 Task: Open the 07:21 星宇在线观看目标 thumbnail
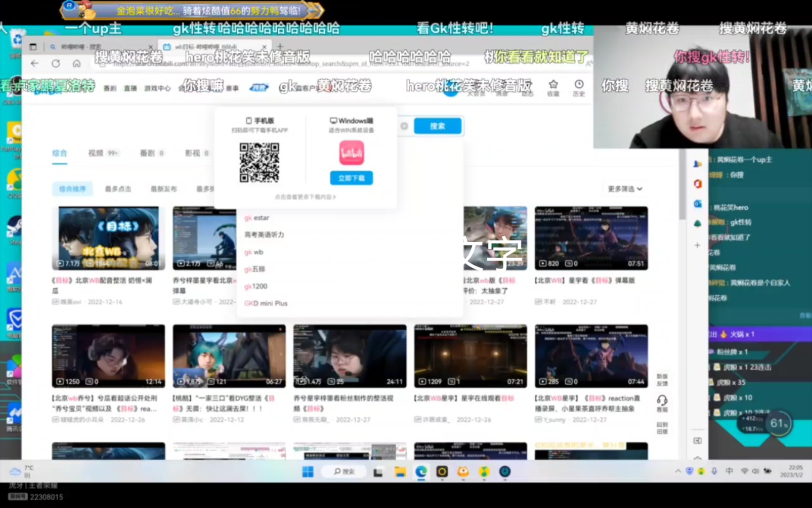tap(470, 356)
